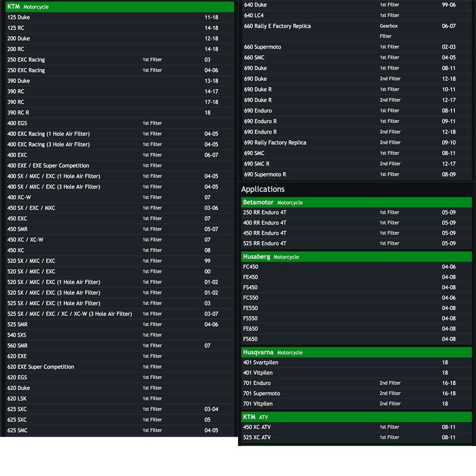The image size is (476, 476).
Task: Select the 200 RC entry
Action: point(119,49)
